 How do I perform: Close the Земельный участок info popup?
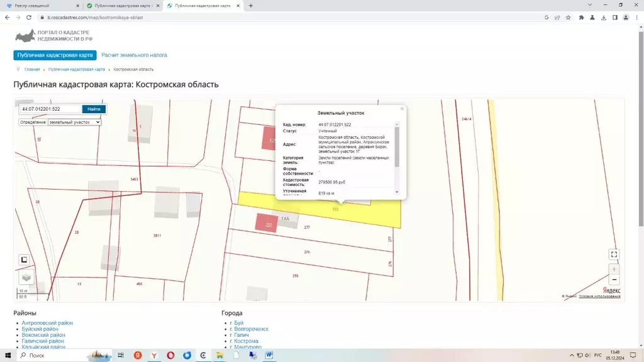point(402,109)
